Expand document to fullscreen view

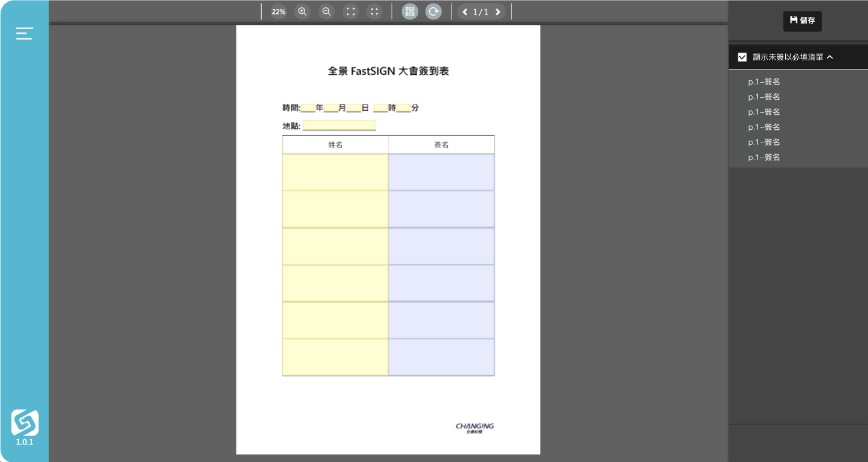tap(351, 11)
